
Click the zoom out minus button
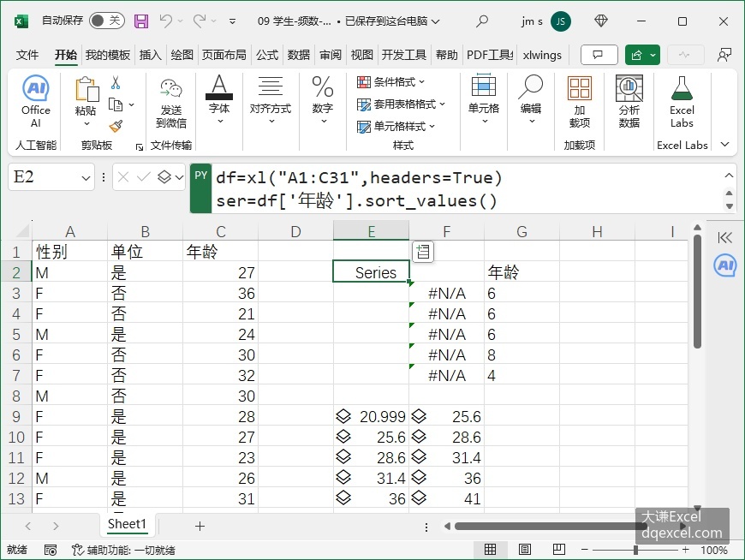(584, 550)
